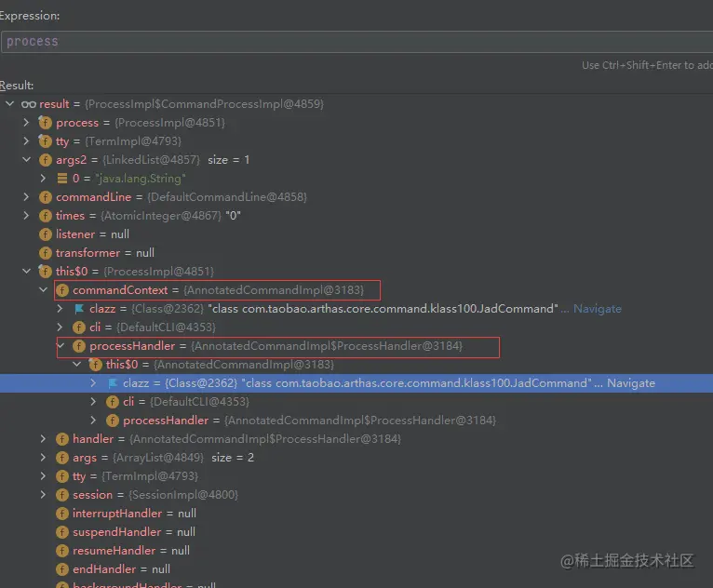This screenshot has width=713, height=588.
Task: Click the field icon of lower tty
Action: coord(61,476)
